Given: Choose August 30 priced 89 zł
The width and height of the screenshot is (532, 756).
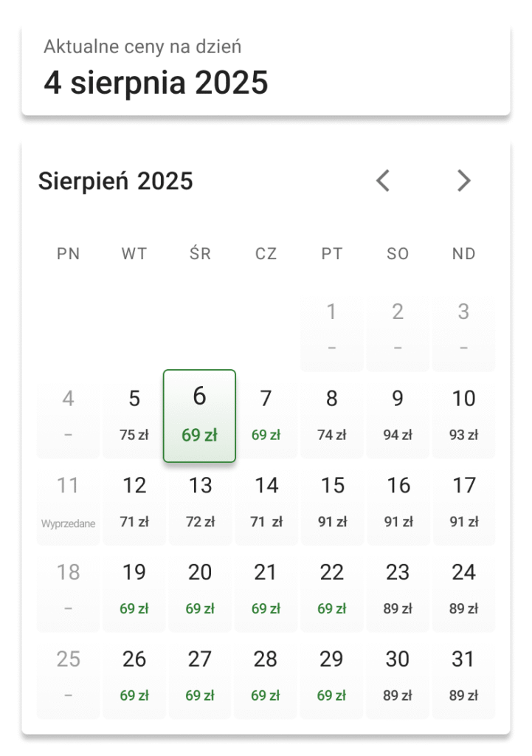Looking at the screenshot, I should point(398,676).
